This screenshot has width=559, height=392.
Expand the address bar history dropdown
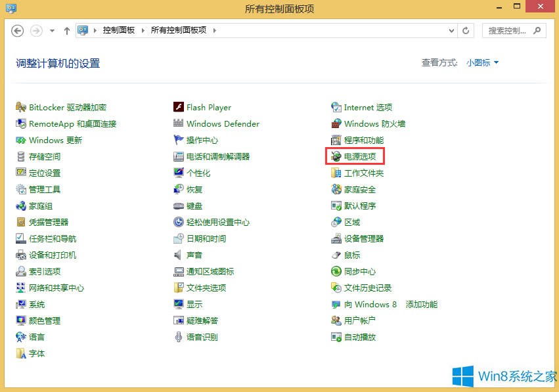(451, 30)
